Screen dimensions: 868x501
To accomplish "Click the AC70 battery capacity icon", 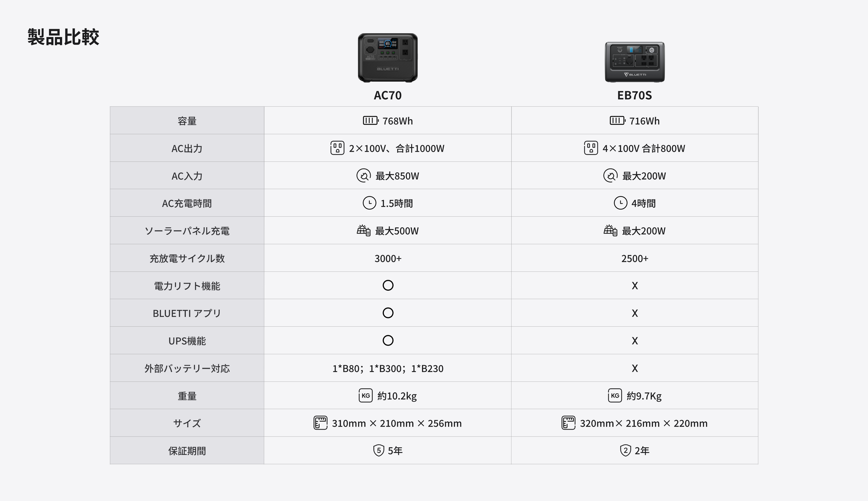I will click(371, 121).
